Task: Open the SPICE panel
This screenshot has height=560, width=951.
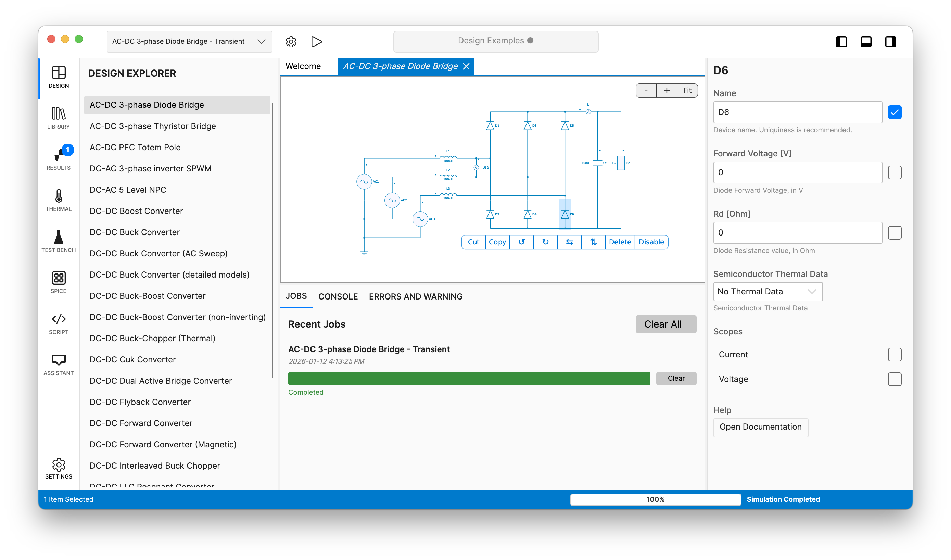Action: [x=59, y=282]
